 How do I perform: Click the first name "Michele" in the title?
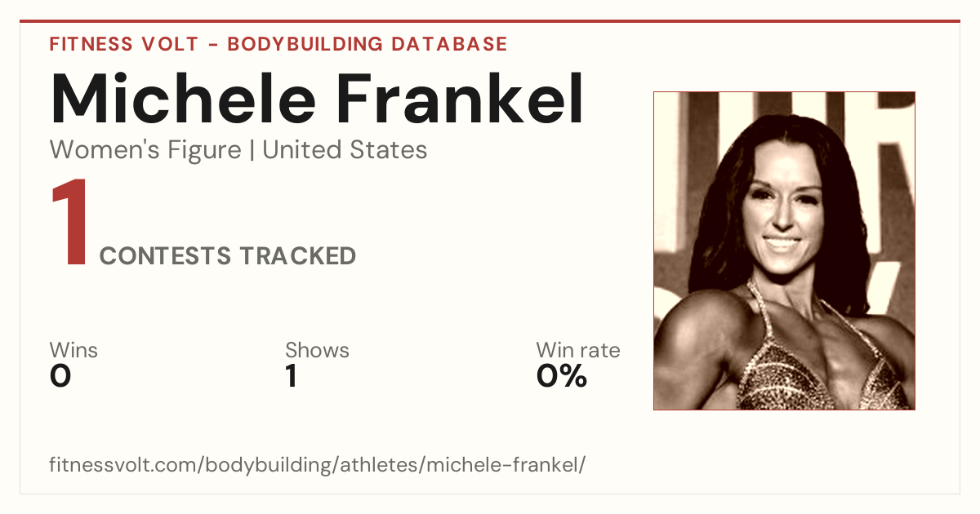click(x=183, y=100)
